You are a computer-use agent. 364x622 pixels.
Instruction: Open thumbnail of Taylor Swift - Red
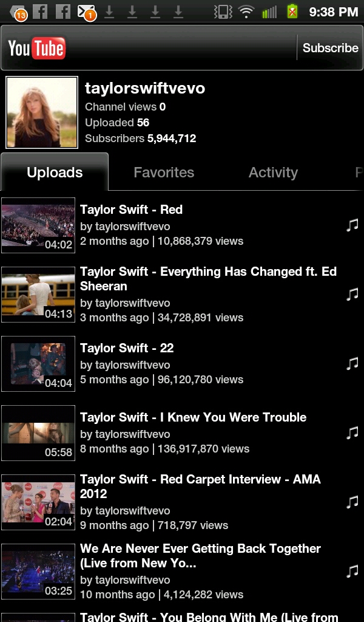tap(38, 225)
